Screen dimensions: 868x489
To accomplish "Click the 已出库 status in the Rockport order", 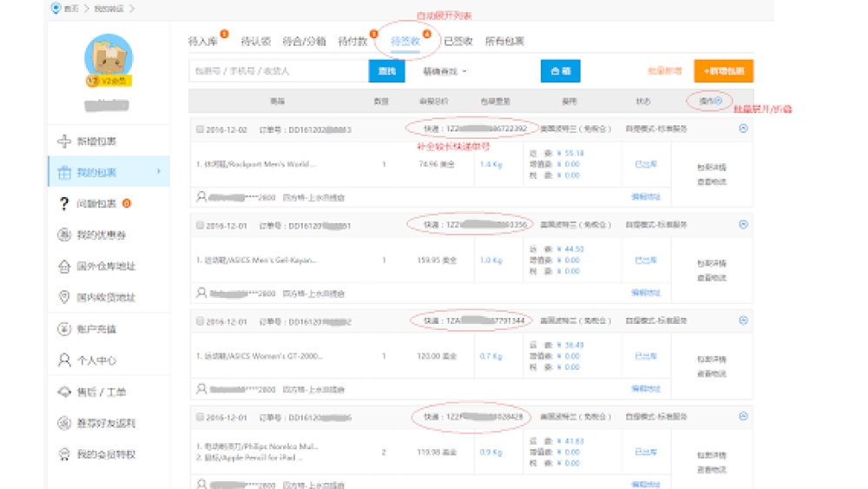I will (x=646, y=164).
